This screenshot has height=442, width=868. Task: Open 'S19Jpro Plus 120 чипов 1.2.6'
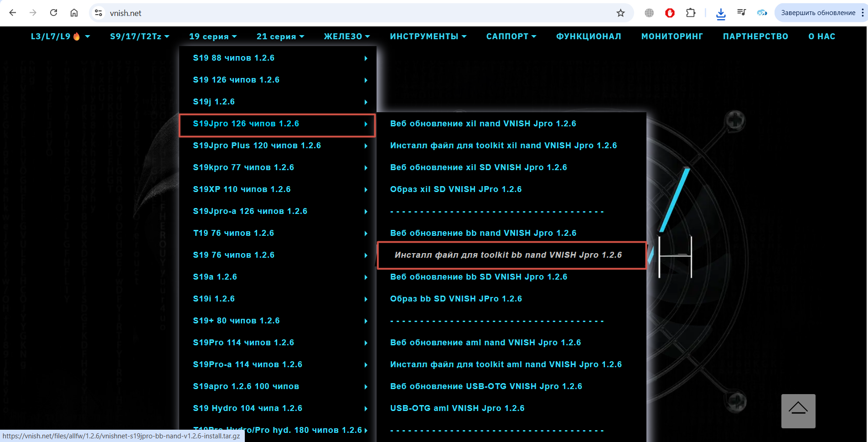point(278,146)
